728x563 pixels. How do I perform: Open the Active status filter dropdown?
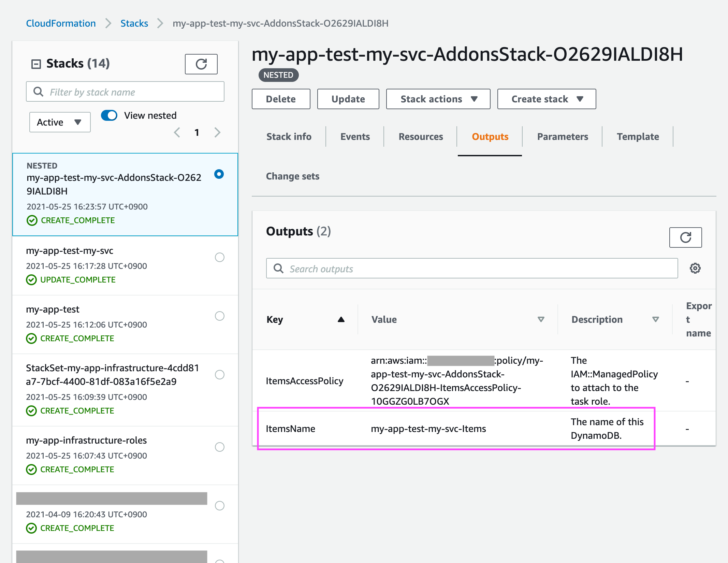click(x=60, y=122)
